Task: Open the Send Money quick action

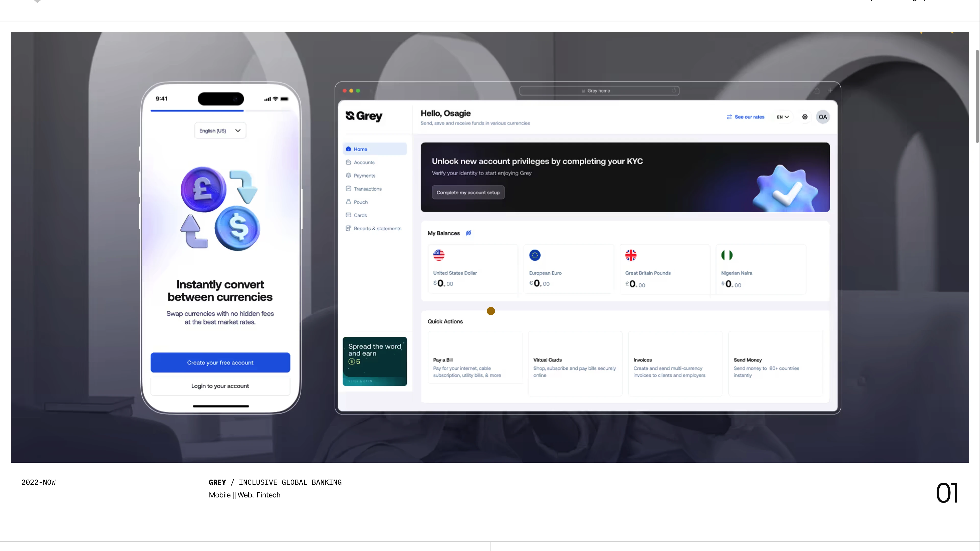Action: tap(775, 364)
